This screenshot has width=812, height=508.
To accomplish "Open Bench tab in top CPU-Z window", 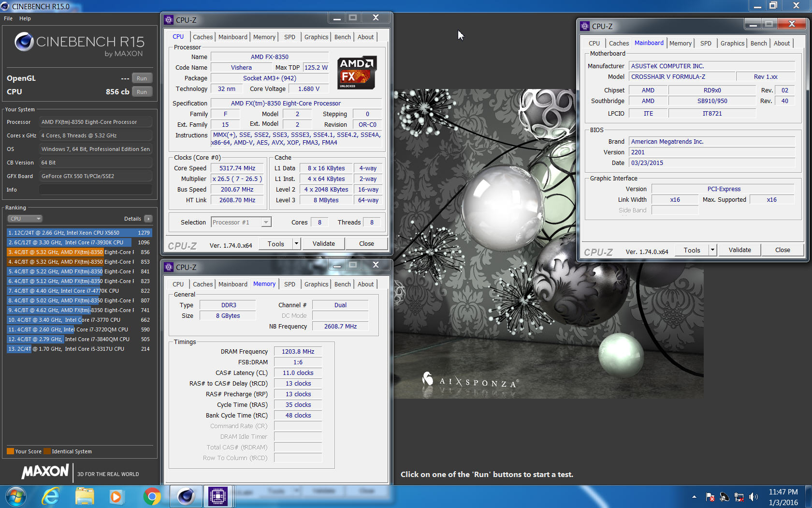I will pos(343,37).
